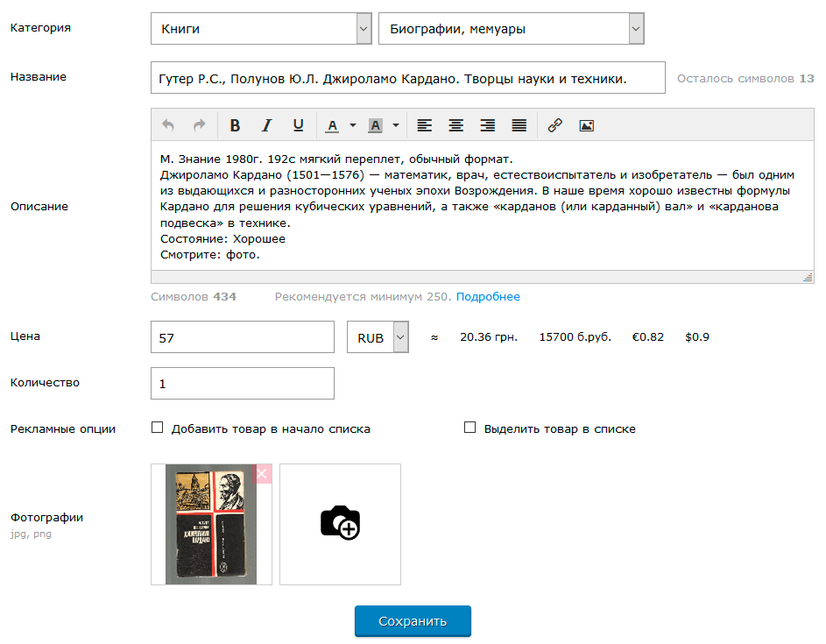The height and width of the screenshot is (644, 826).
Task: Click the price input field
Action: pos(243,337)
